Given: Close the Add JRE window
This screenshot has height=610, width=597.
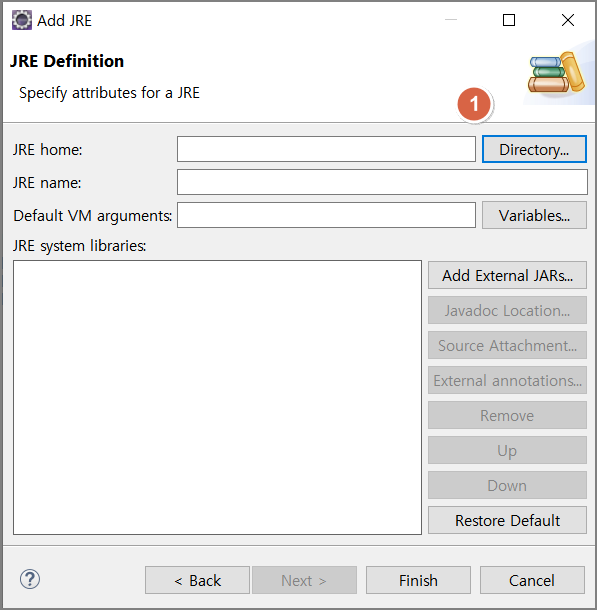Looking at the screenshot, I should pos(568,20).
